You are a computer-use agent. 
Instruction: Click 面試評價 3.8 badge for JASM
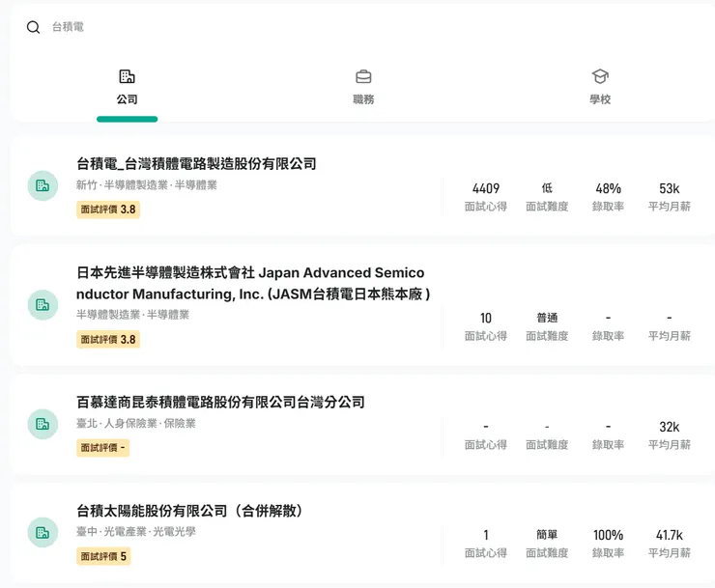[108, 340]
